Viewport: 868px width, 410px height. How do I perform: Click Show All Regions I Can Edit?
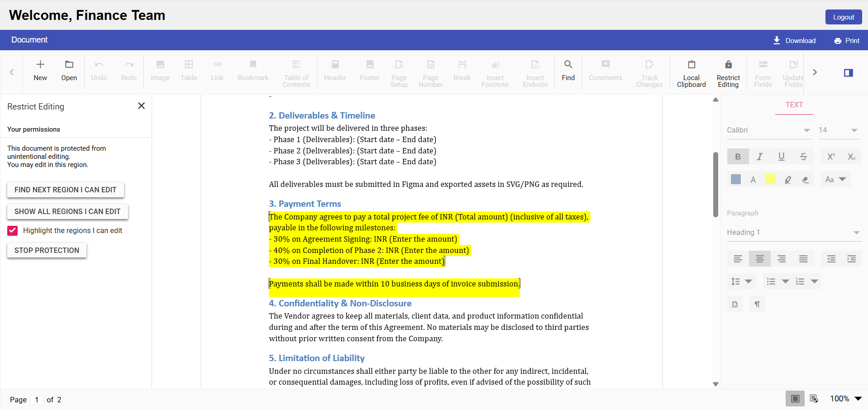point(67,212)
